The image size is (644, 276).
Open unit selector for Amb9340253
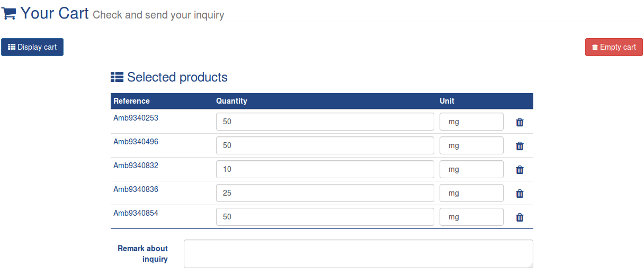471,122
